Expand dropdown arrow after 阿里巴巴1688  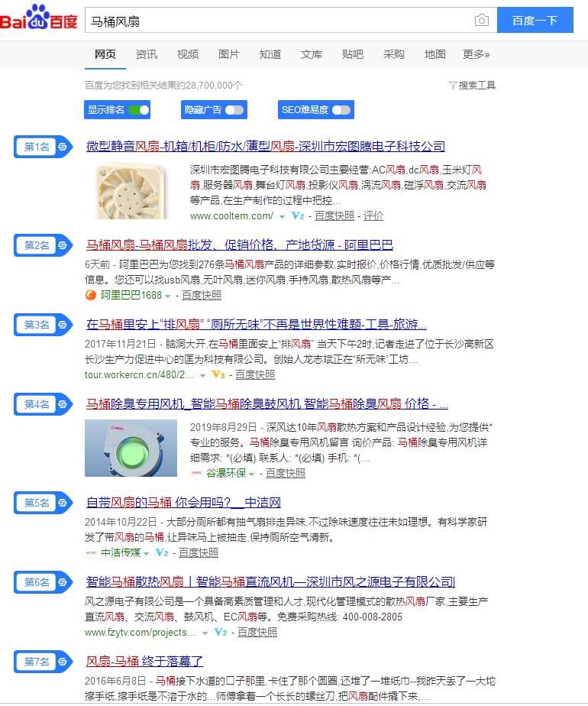click(168, 296)
